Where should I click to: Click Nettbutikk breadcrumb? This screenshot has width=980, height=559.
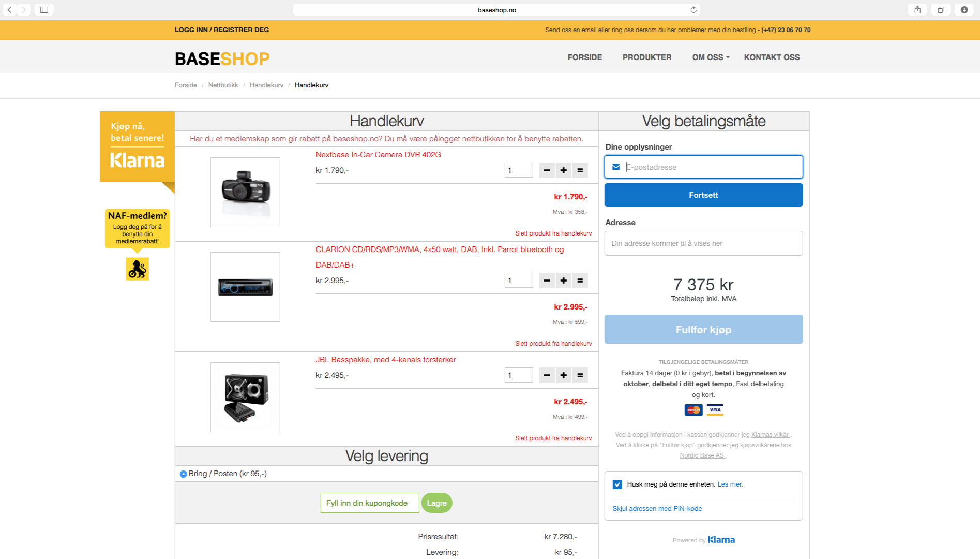(x=223, y=85)
